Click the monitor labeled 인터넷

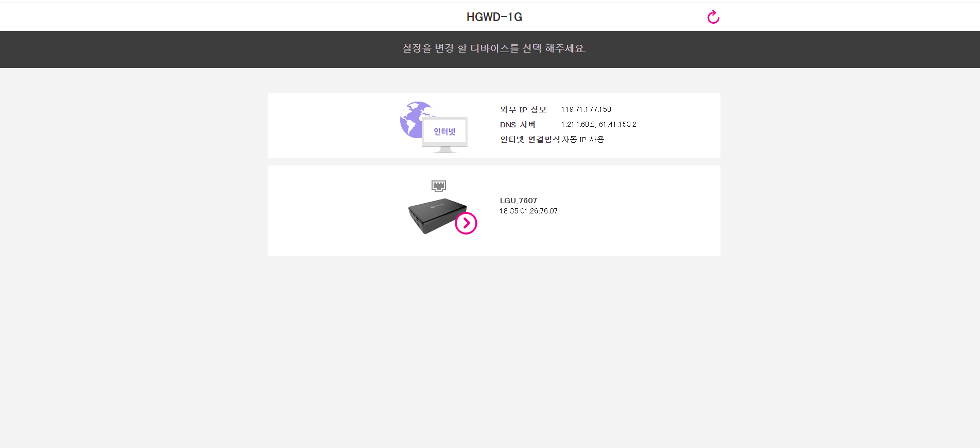444,135
